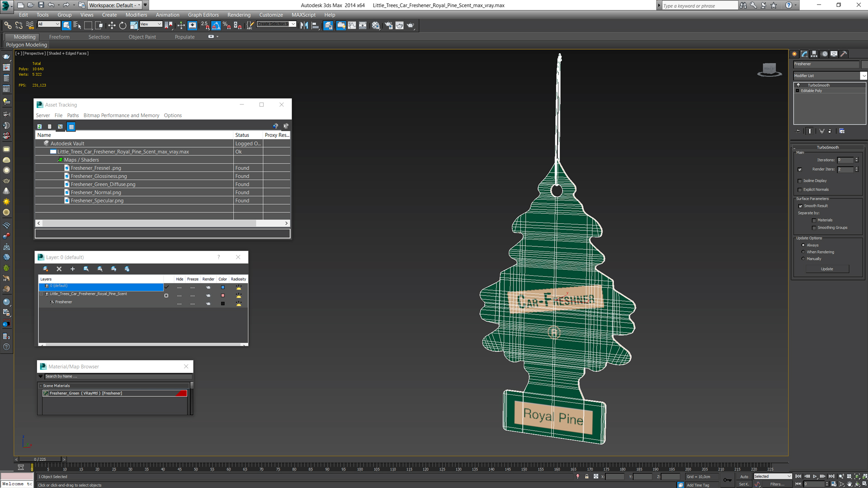Viewport: 868px width, 488px height.
Task: Select Manually update option
Action: [803, 259]
